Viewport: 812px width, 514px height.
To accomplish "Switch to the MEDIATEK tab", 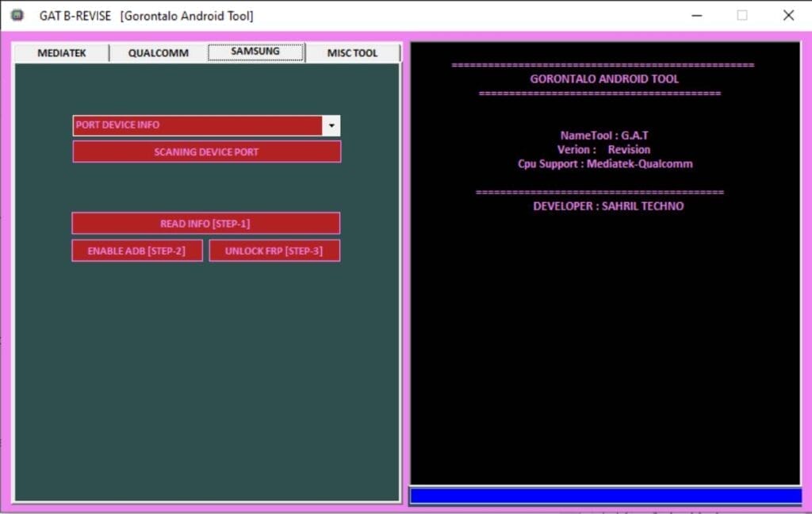I will point(63,52).
